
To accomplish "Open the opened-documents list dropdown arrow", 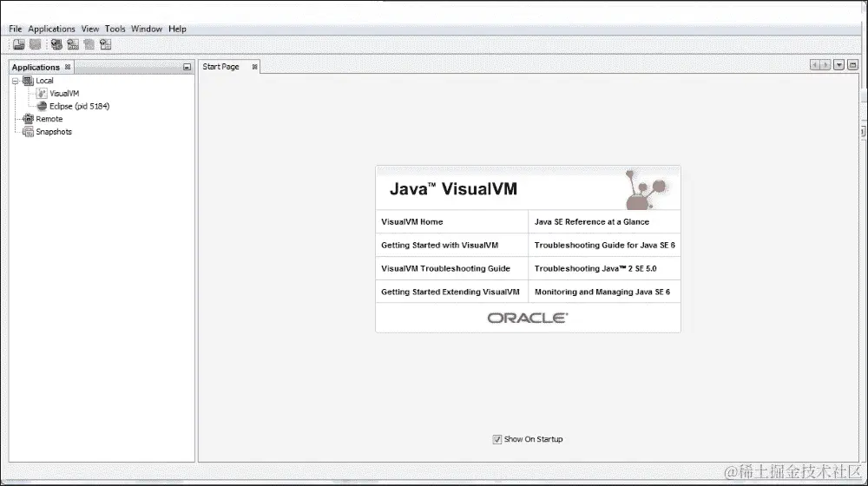I will 839,65.
